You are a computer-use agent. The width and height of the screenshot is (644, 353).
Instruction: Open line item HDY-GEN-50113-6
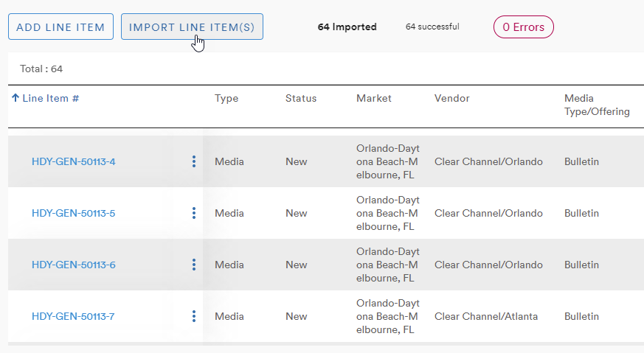[74, 265]
